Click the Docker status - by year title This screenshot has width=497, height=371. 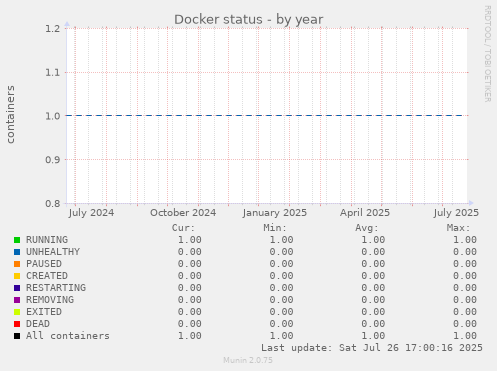(x=249, y=20)
